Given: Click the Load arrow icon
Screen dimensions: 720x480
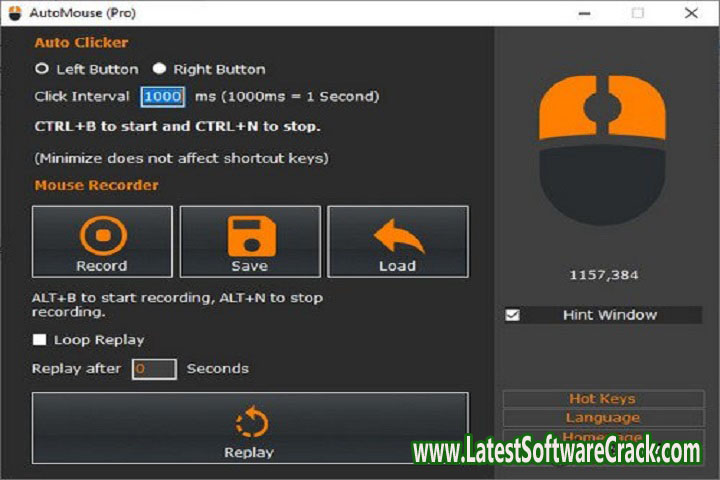Looking at the screenshot, I should tap(397, 236).
